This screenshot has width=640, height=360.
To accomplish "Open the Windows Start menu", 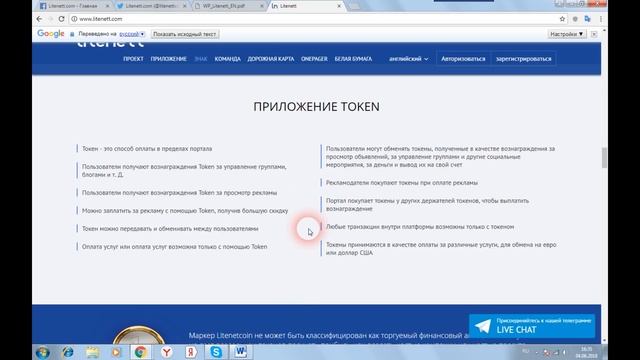I will click(43, 352).
